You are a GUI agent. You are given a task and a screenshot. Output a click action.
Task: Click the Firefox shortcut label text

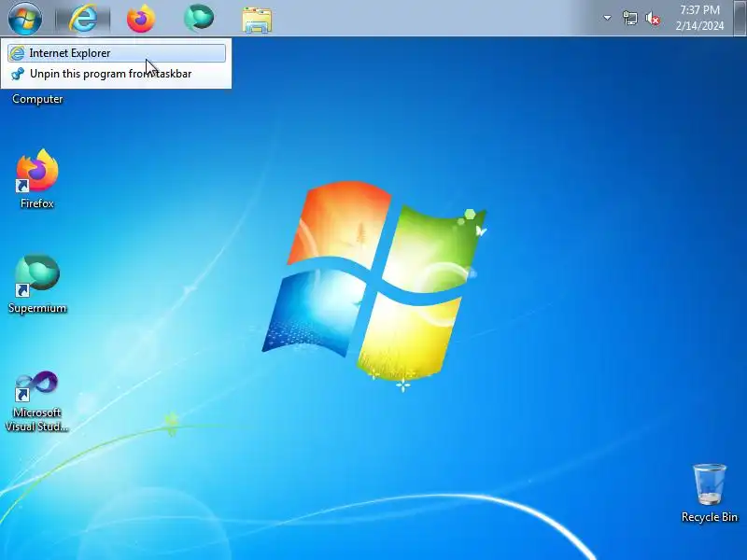pyautogui.click(x=37, y=203)
